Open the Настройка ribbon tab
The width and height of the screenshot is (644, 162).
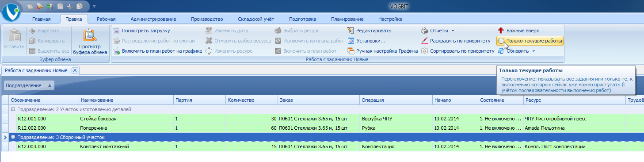coord(390,19)
